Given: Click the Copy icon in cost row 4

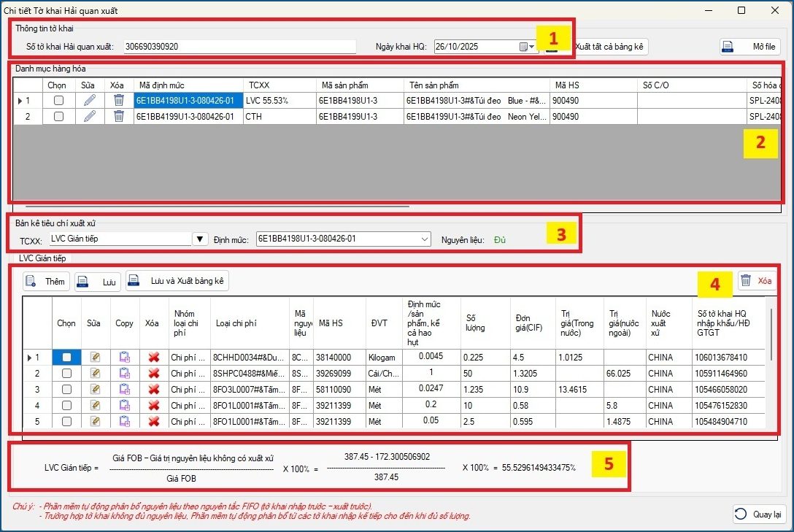Looking at the screenshot, I should (125, 406).
